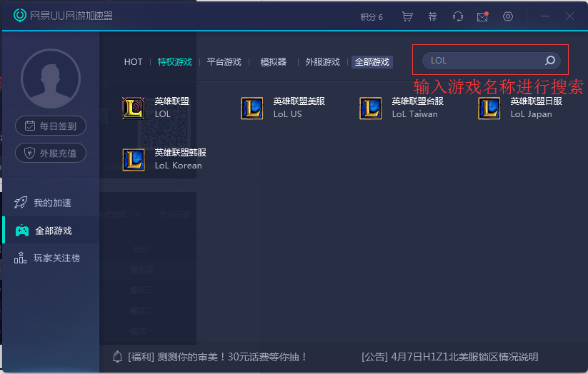Click the LOL search input field
Screen dimensions: 588x374
coord(492,61)
